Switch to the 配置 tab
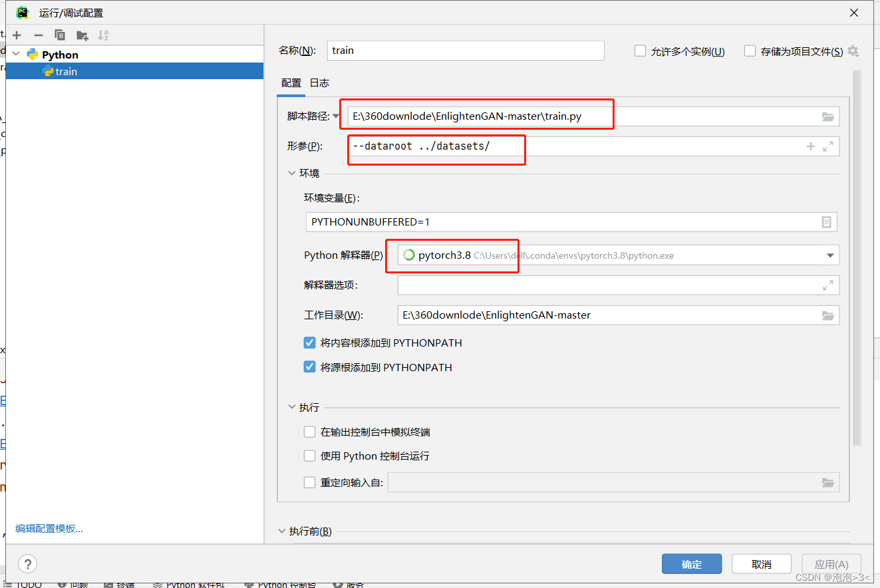The height and width of the screenshot is (588, 880). tap(291, 82)
